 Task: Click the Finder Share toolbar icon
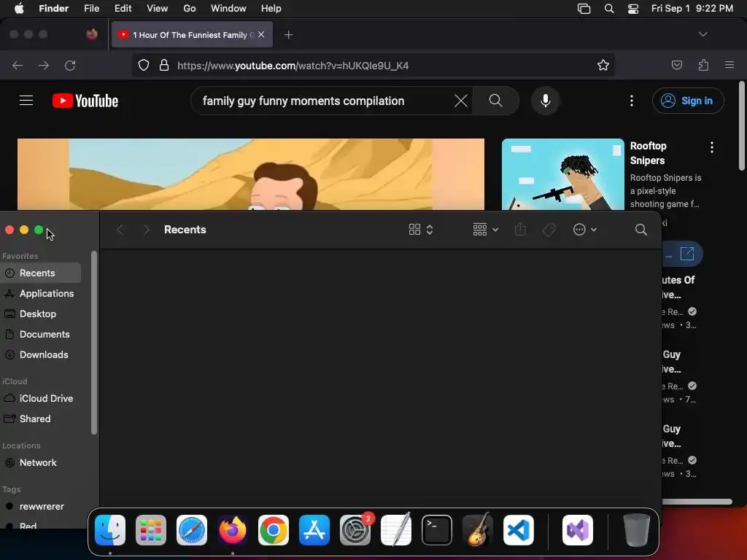point(520,230)
